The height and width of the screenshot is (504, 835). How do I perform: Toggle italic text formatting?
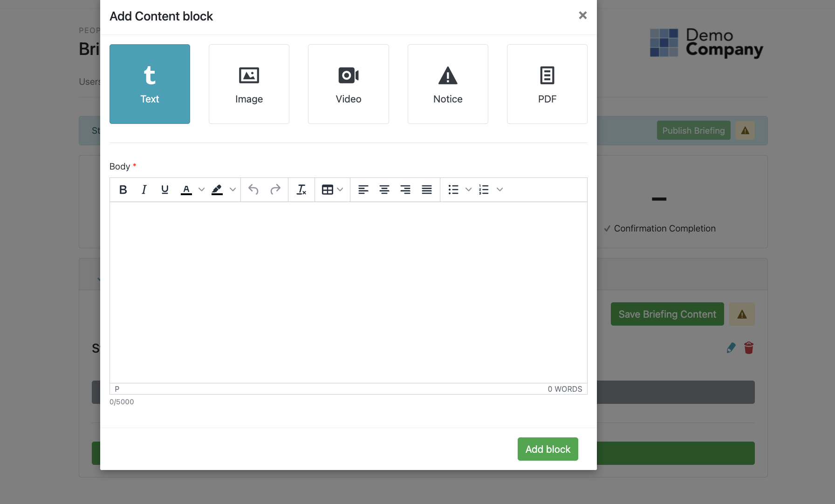144,190
